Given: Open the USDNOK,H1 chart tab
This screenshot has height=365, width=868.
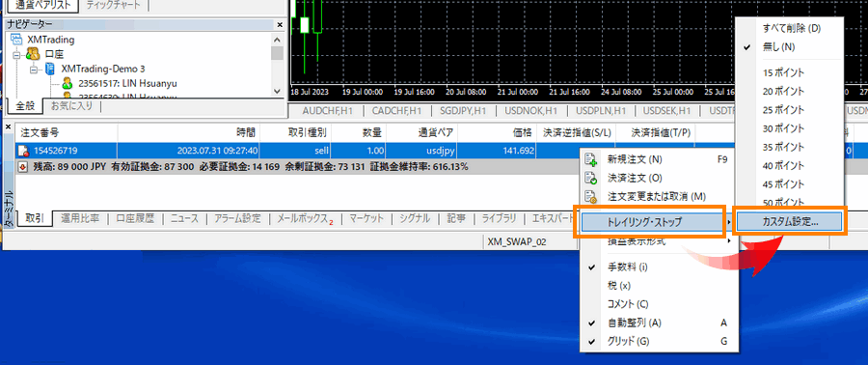Looking at the screenshot, I should click(x=530, y=111).
